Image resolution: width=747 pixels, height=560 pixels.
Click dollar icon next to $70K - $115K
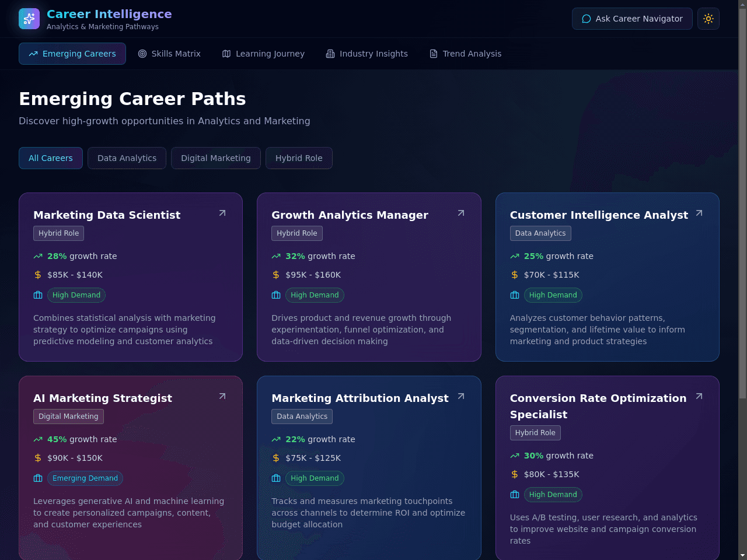pos(515,275)
